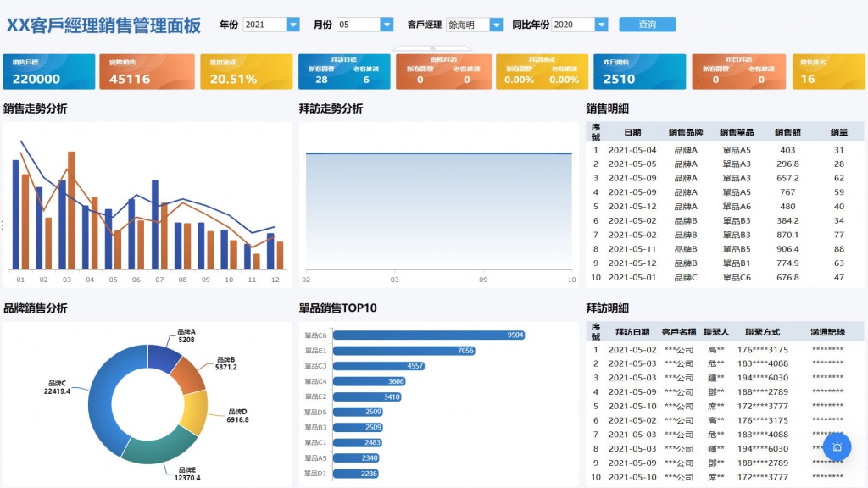Viewport: 868px width, 488px height.
Task: Click the 銷售品牌 column header
Action: [686, 132]
